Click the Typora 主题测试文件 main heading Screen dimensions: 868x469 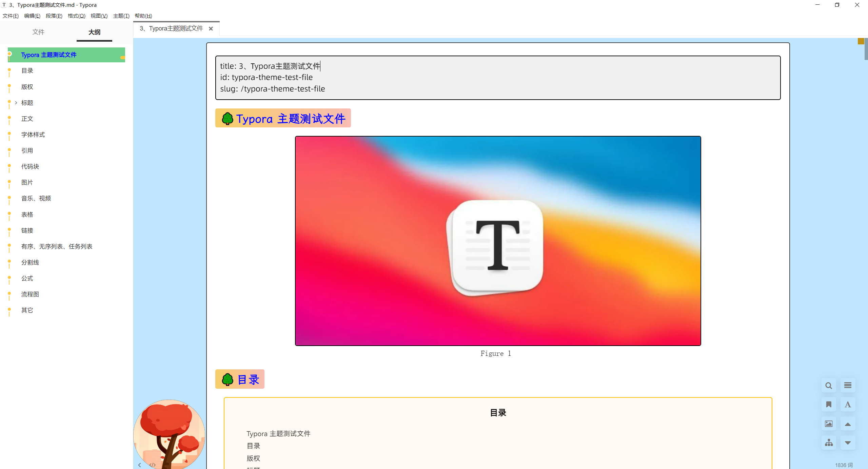[x=283, y=118]
